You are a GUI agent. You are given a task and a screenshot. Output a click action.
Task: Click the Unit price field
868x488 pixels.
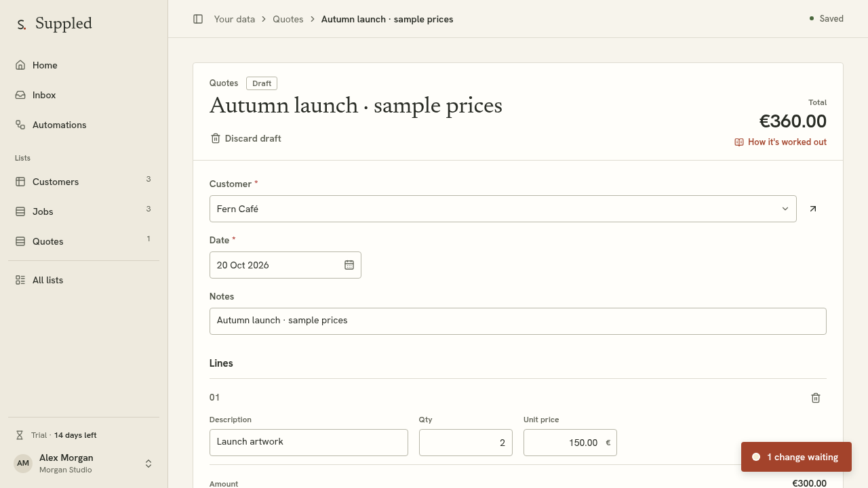[570, 443]
